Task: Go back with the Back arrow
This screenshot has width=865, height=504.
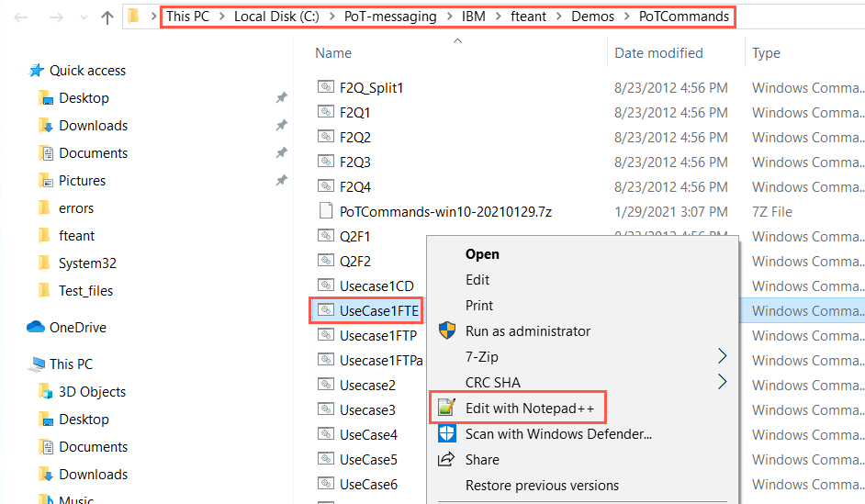Action: 21,17
